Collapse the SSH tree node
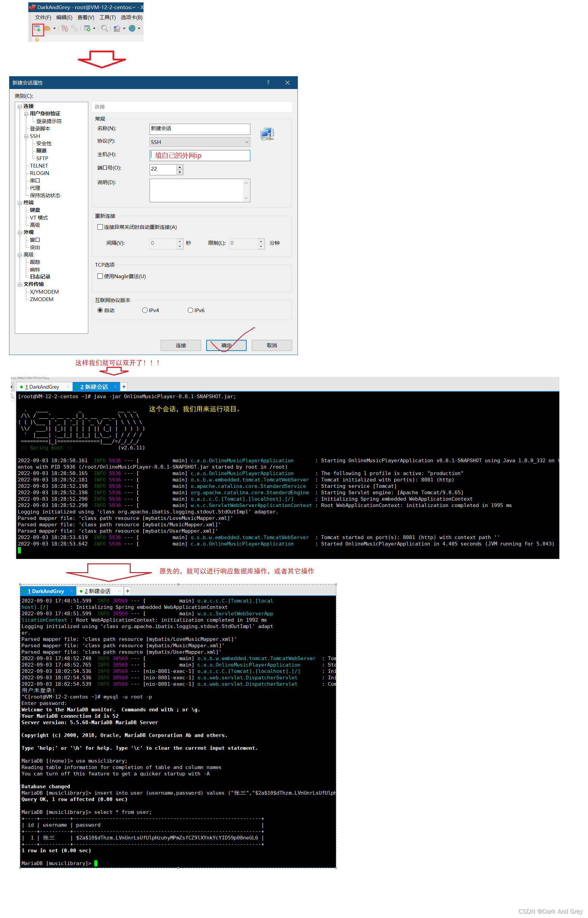Image resolution: width=588 pixels, height=918 pixels. click(26, 137)
